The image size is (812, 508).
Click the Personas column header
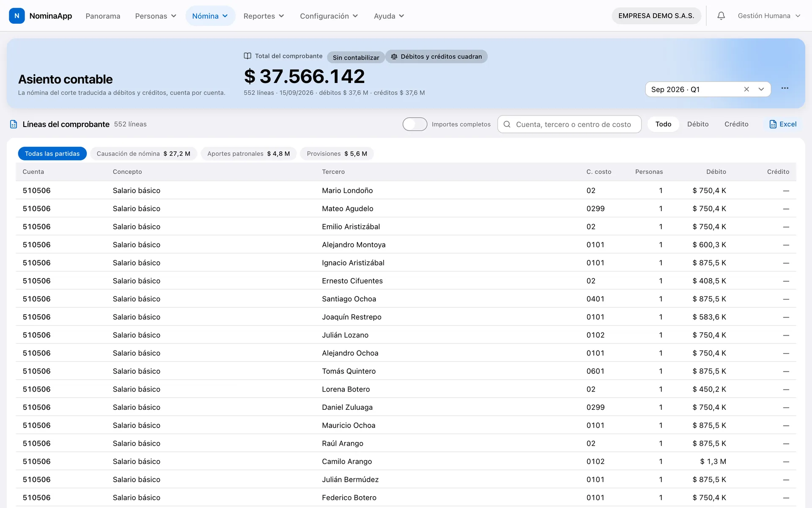point(649,172)
